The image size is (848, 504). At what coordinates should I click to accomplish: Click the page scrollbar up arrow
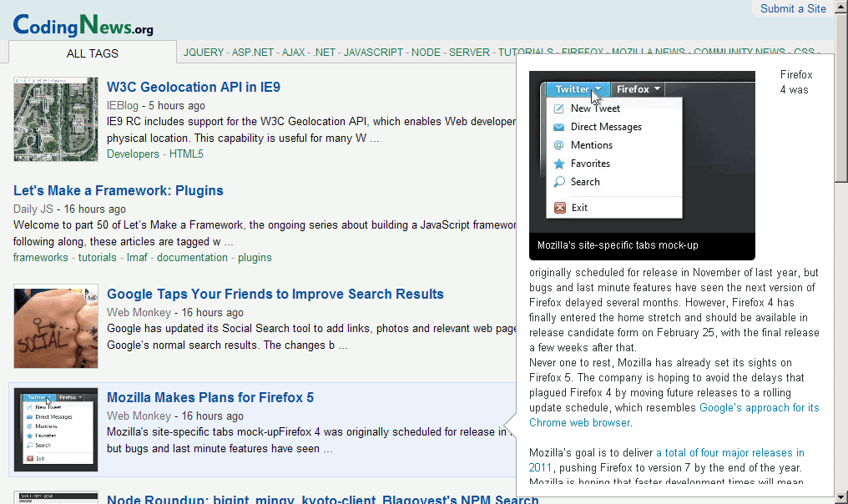click(x=841, y=7)
